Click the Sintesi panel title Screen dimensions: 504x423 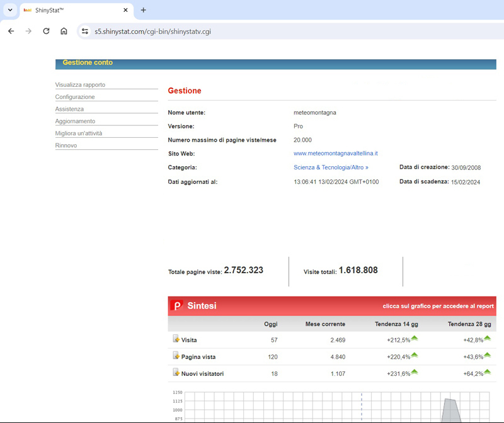202,305
